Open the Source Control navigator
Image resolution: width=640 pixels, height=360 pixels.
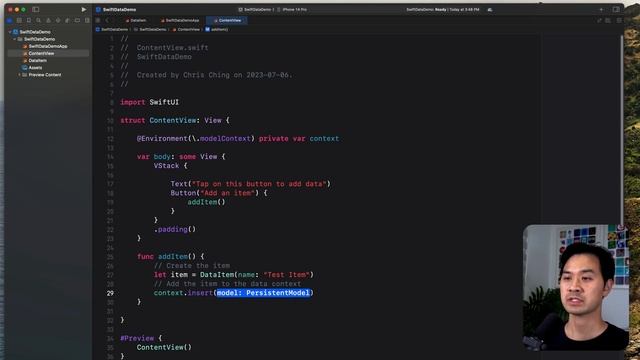(x=19, y=20)
